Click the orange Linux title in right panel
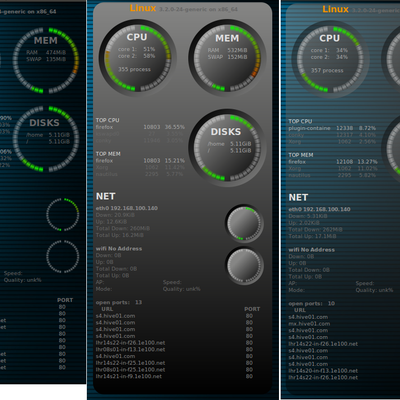This screenshot has height=400, width=400. [x=335, y=9]
